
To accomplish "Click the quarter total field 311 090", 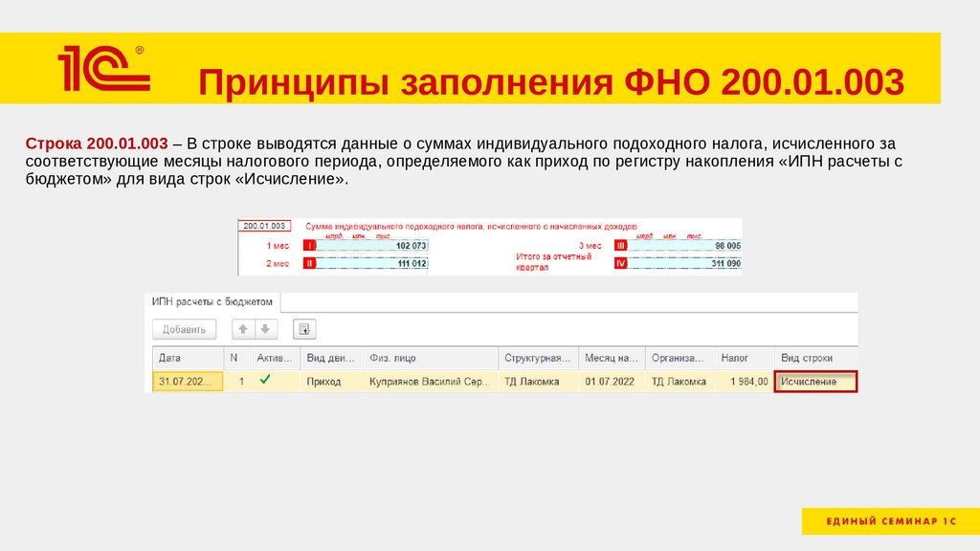I will click(684, 264).
